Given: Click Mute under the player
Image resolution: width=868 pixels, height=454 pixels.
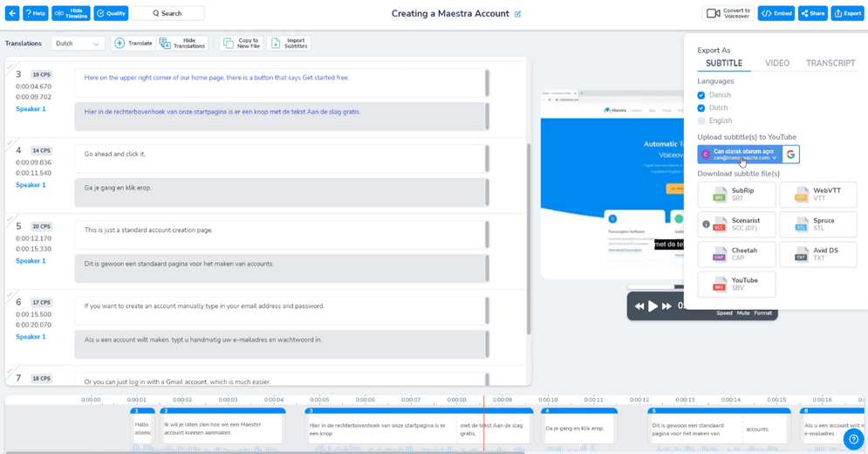Looking at the screenshot, I should click(x=743, y=313).
